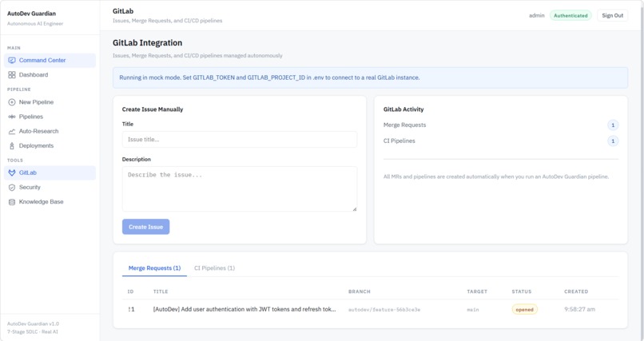Click the Pipelines icon in sidebar
This screenshot has height=341, width=644.
click(12, 117)
